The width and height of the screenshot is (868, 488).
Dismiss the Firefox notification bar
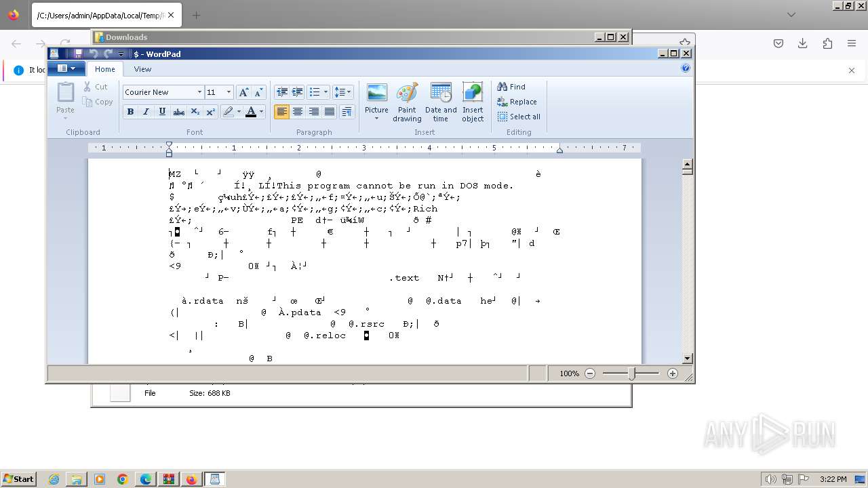[x=852, y=70]
